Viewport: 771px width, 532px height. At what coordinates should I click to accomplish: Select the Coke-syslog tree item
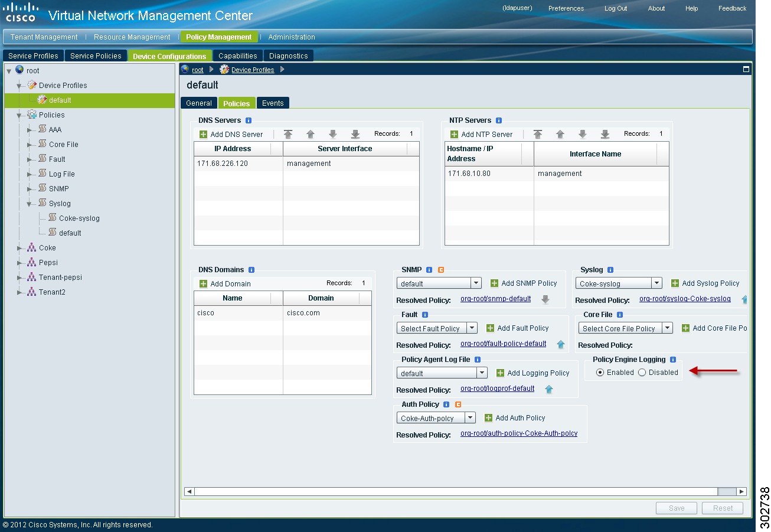pos(79,218)
